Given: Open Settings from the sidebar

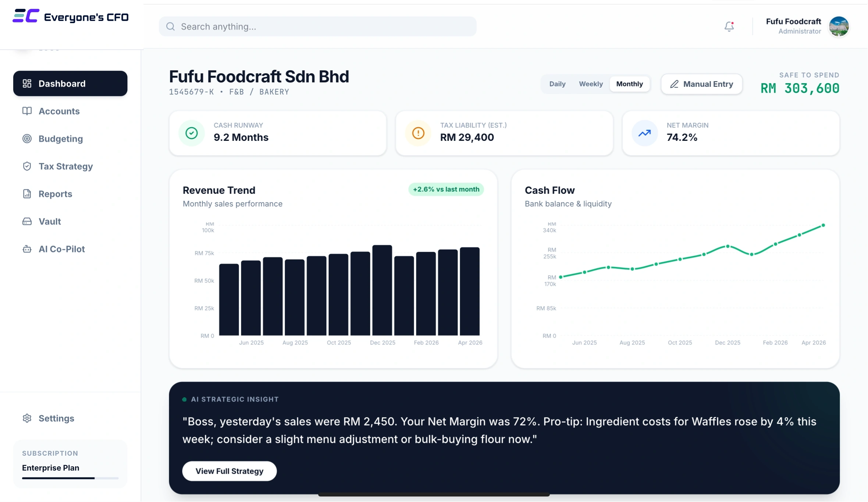Looking at the screenshot, I should click(70, 418).
